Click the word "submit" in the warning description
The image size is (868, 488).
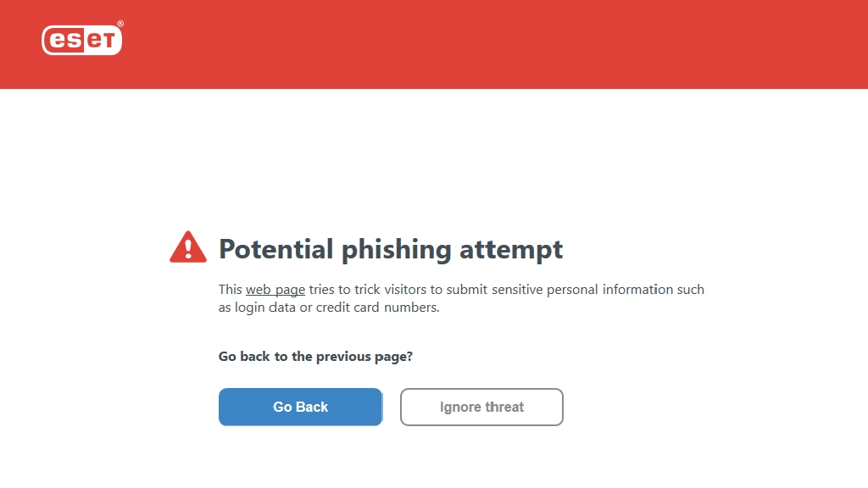[467, 290]
